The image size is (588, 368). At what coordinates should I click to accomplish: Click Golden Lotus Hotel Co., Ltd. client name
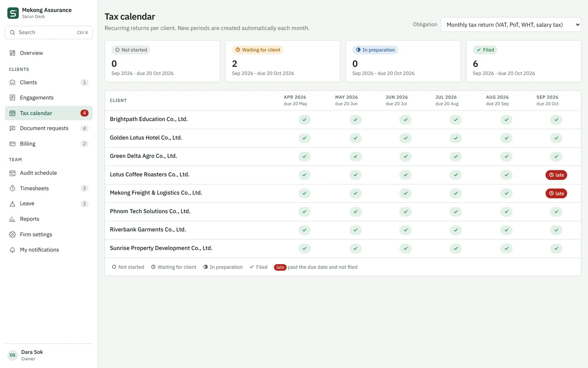pyautogui.click(x=146, y=138)
